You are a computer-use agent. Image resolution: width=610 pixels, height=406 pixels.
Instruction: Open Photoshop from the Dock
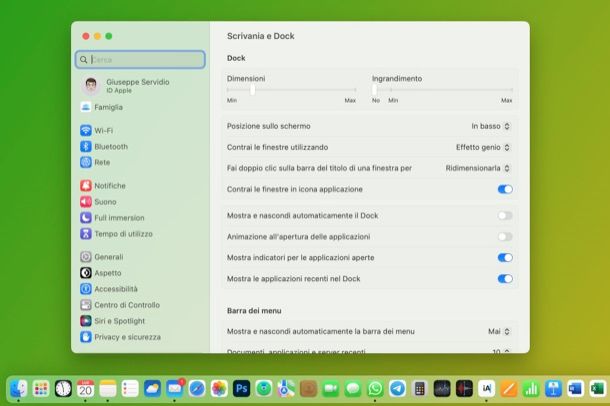[x=241, y=388]
